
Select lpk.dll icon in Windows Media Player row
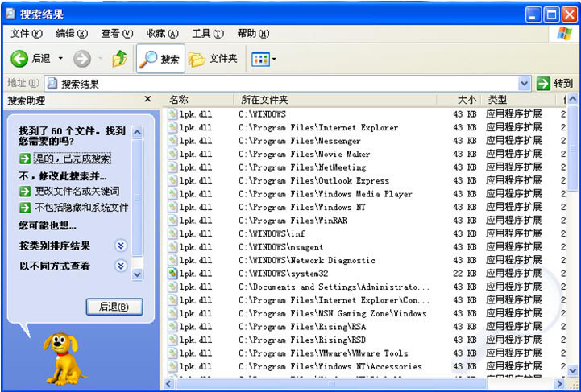coord(172,194)
